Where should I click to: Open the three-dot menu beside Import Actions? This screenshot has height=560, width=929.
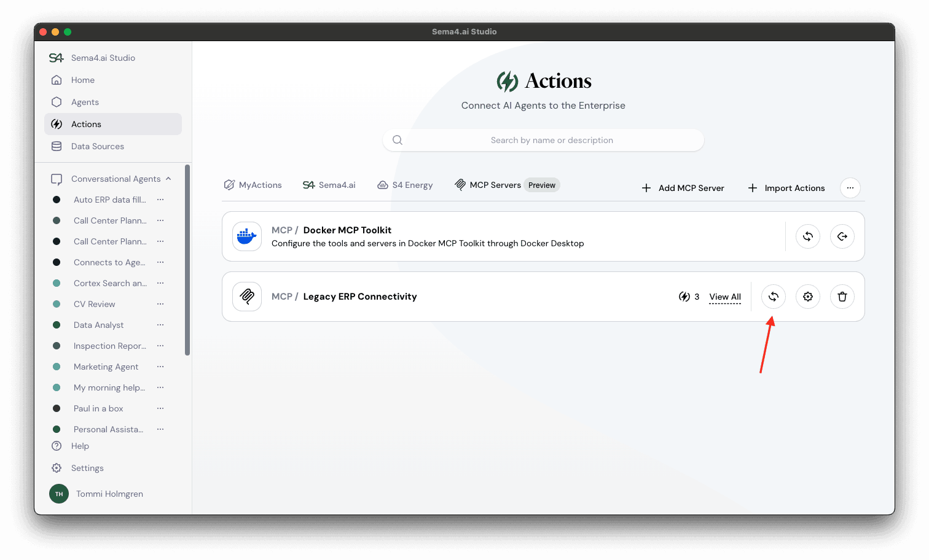(x=850, y=188)
